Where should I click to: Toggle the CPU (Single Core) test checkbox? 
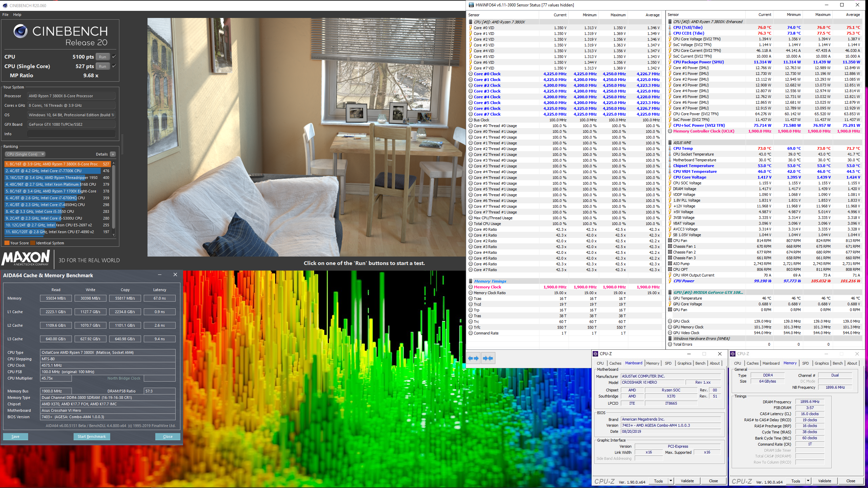pos(114,66)
